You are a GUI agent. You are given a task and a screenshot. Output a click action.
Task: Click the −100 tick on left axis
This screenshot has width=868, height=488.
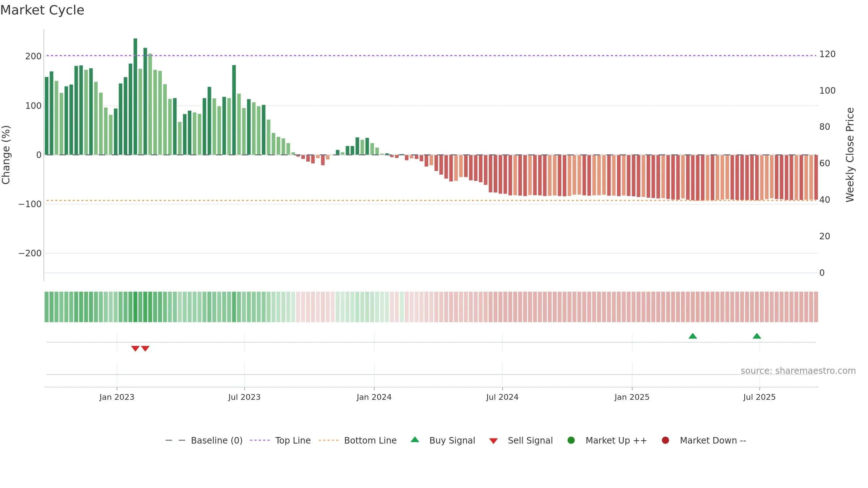(x=30, y=204)
